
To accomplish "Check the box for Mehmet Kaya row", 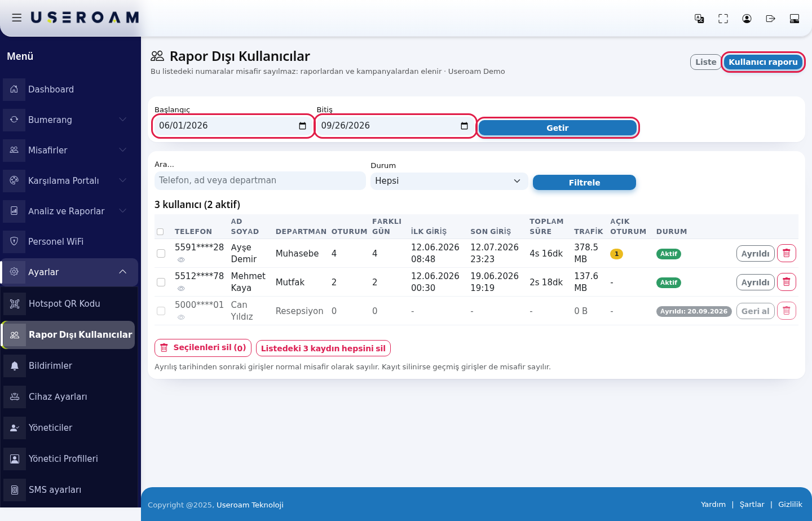I will coord(161,282).
